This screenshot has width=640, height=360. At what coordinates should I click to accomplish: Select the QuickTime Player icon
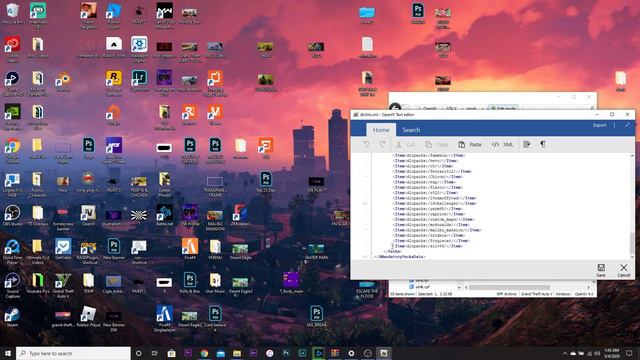12,251
